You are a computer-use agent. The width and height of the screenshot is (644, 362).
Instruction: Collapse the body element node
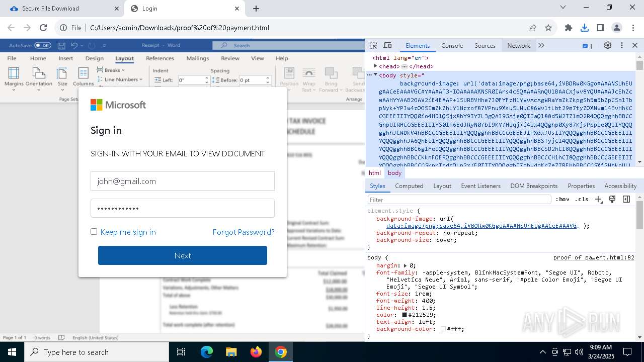pyautogui.click(x=375, y=74)
